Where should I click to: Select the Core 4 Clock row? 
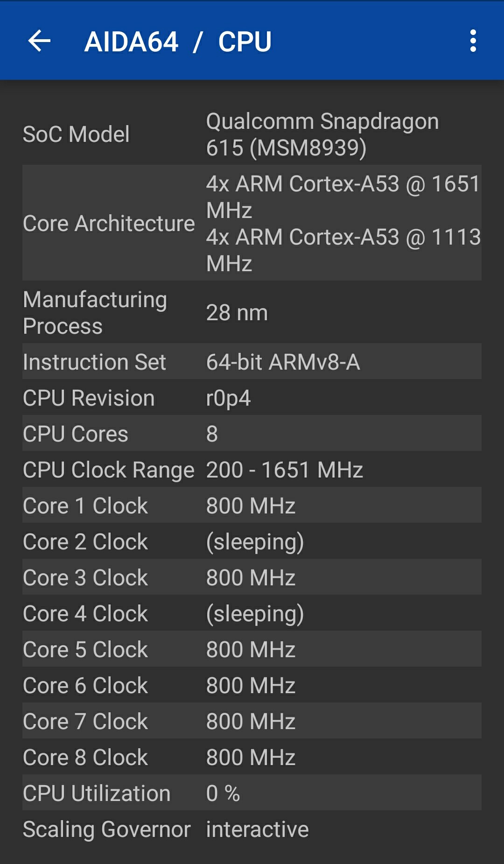pos(252,613)
